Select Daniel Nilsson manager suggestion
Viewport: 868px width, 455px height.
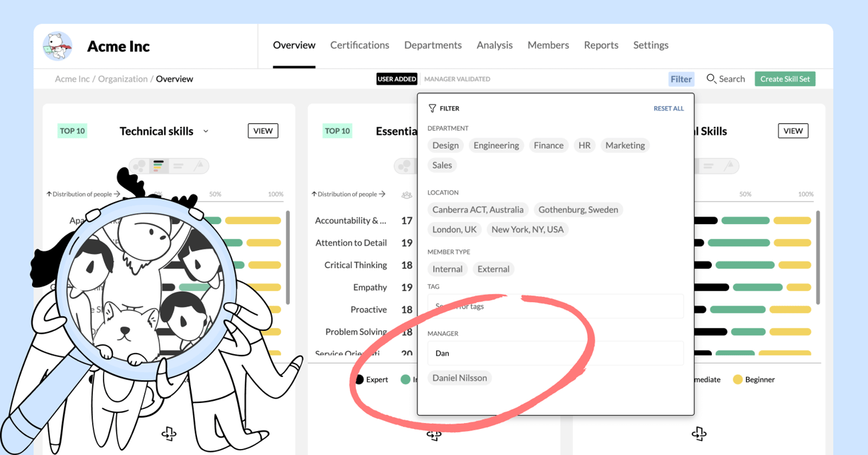tap(459, 378)
